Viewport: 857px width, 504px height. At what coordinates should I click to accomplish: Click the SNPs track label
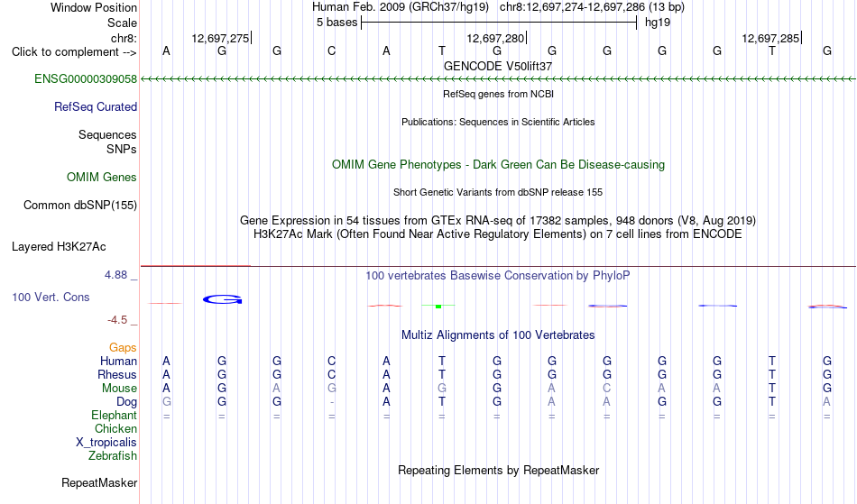point(122,149)
